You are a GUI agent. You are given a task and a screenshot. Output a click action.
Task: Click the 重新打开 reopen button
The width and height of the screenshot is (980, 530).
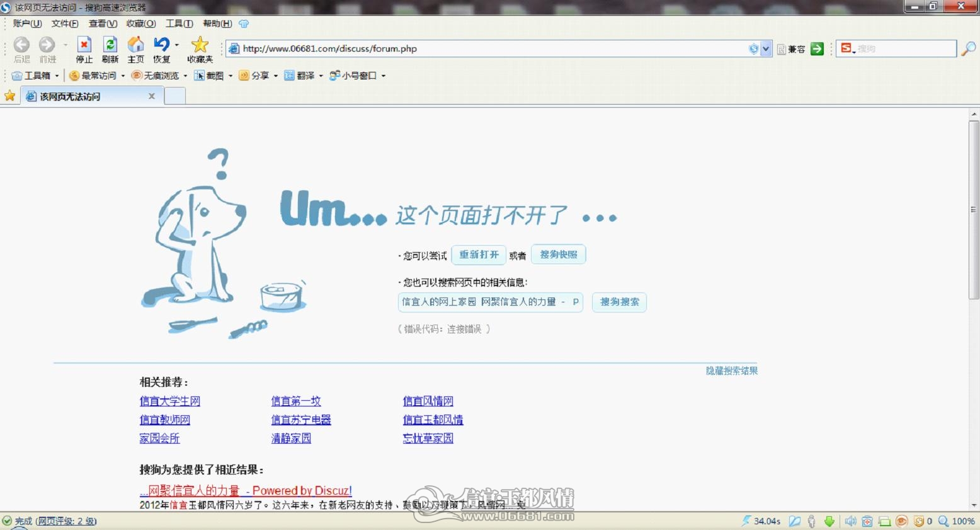click(x=479, y=255)
